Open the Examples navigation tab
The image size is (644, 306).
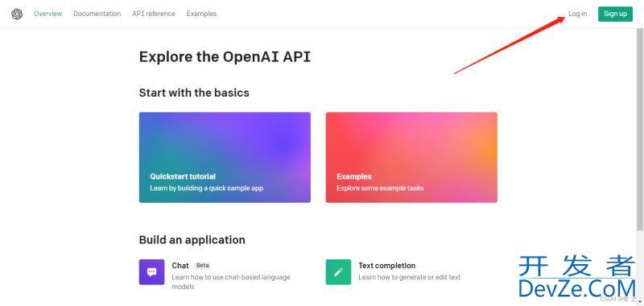click(x=201, y=14)
